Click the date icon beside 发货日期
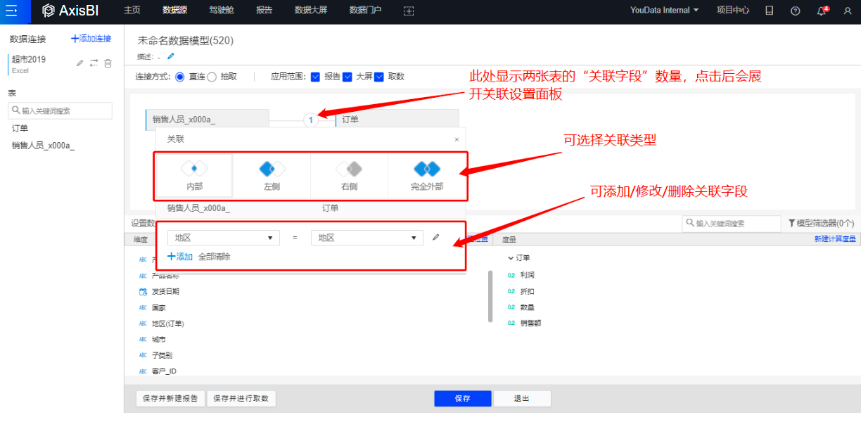 pos(143,291)
